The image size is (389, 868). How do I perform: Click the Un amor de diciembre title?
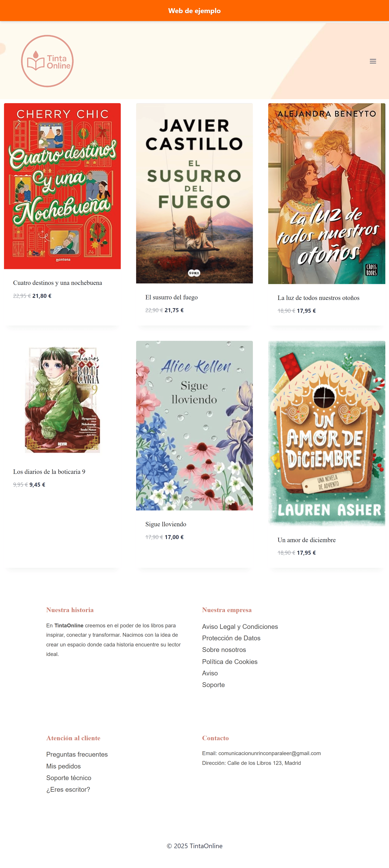[306, 540]
